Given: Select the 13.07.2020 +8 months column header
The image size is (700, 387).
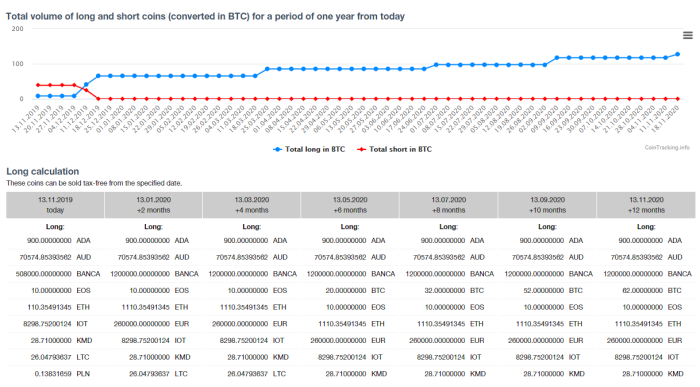Looking at the screenshot, I should [x=449, y=205].
